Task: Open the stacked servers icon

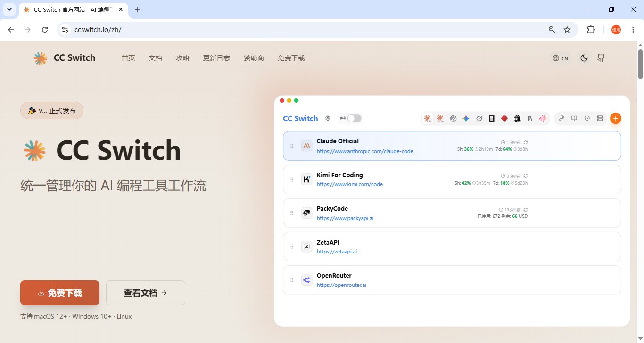Action: click(600, 118)
